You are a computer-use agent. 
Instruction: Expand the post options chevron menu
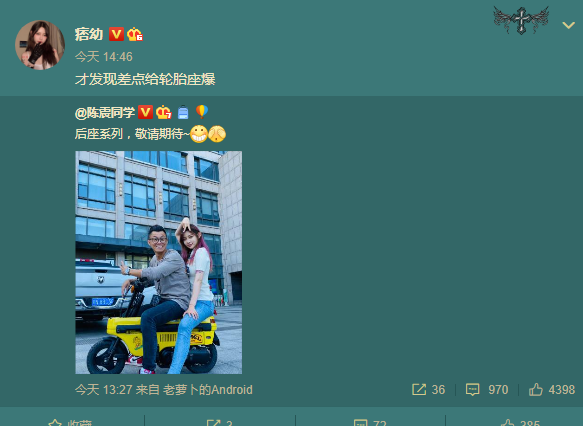click(568, 25)
